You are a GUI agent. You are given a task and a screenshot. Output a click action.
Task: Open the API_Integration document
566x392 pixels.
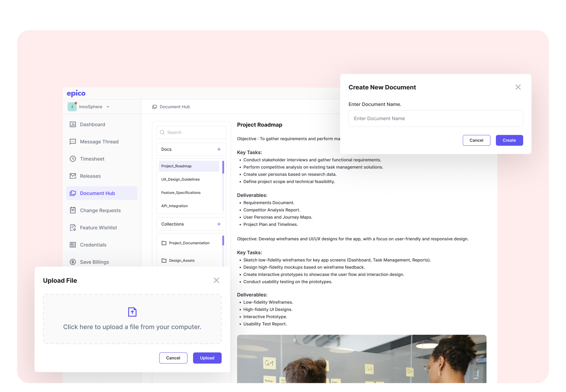[174, 206]
